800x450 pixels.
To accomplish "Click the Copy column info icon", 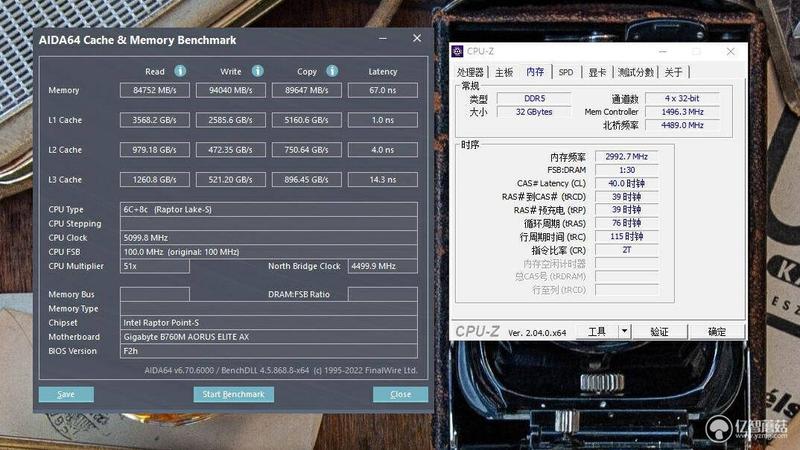I will [x=332, y=71].
